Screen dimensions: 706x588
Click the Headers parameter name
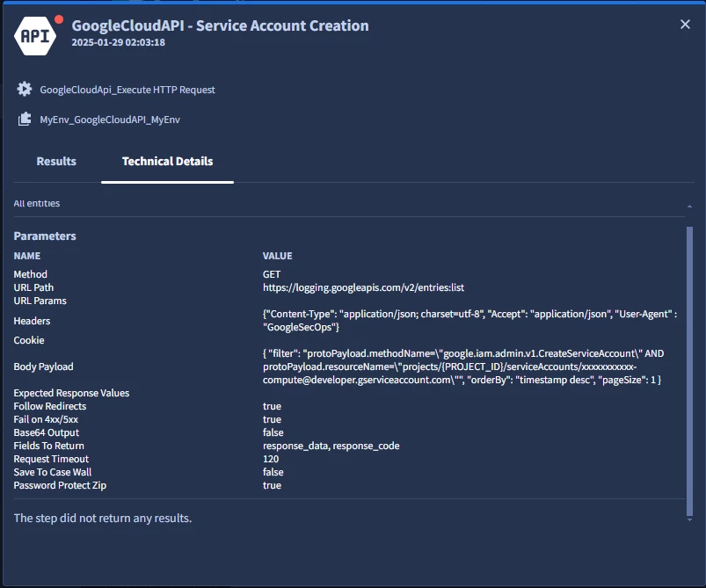click(x=32, y=321)
